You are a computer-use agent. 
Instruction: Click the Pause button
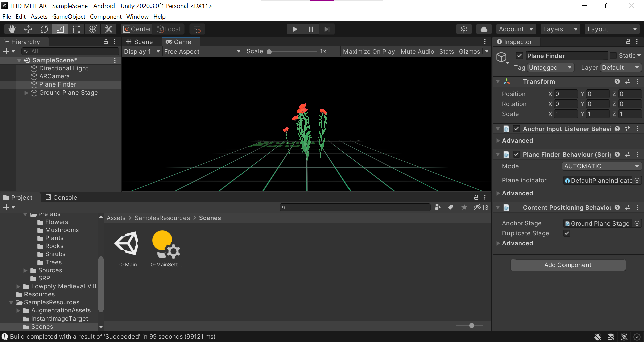pos(311,29)
